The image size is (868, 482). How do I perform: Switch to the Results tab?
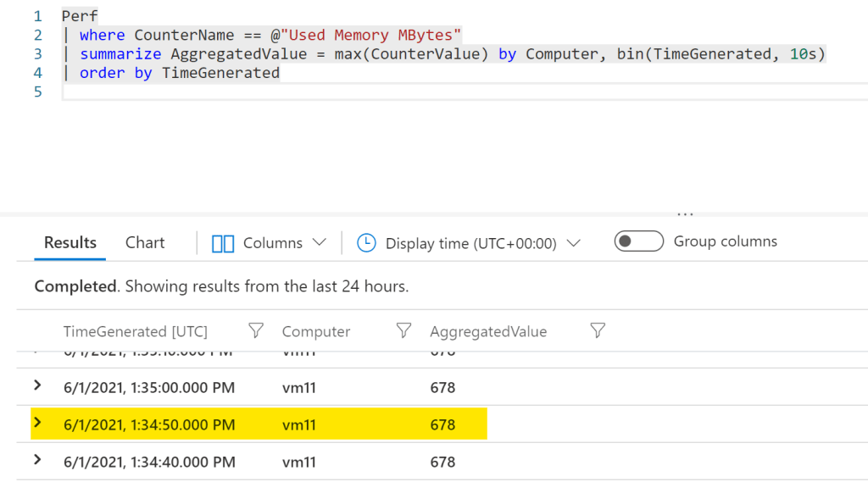[70, 243]
